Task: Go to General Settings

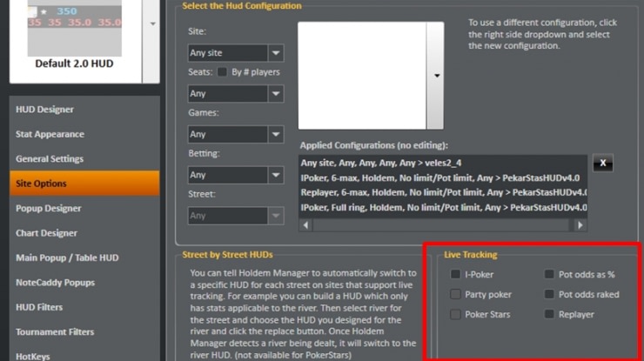Action: [x=84, y=158]
